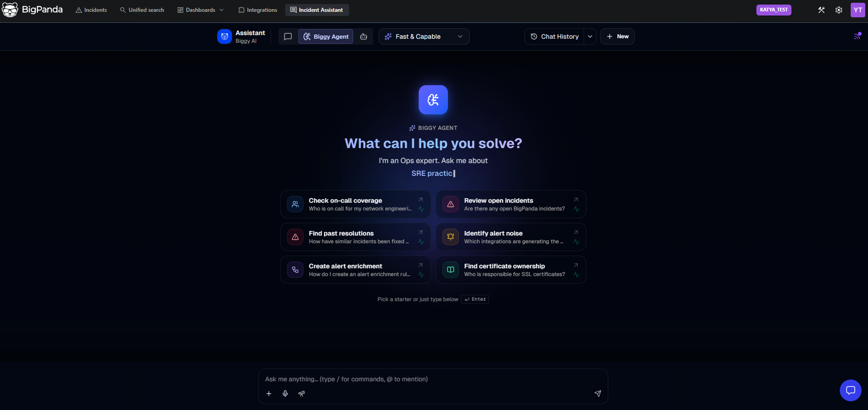Image resolution: width=868 pixels, height=410 pixels.
Task: Pick the Create alert enrichment starter
Action: (x=355, y=270)
